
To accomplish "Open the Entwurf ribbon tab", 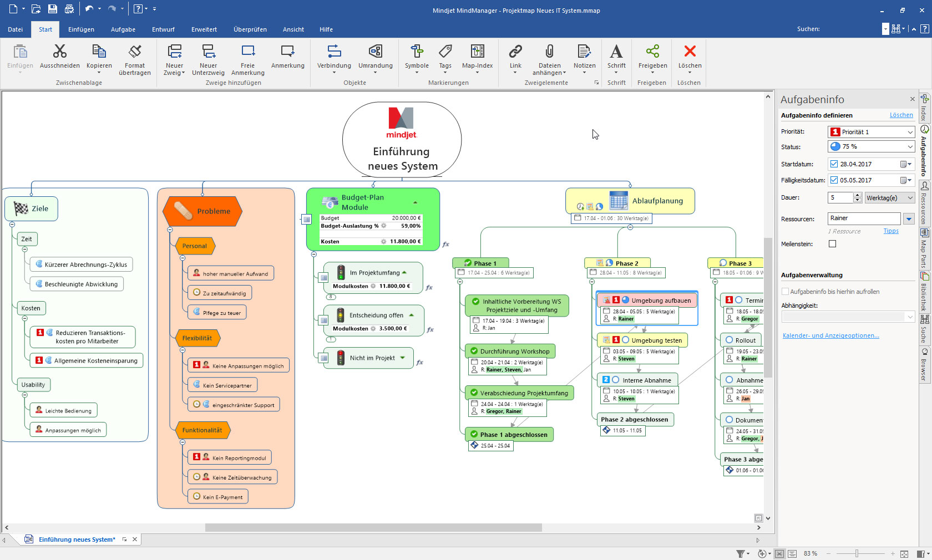I will click(x=163, y=29).
